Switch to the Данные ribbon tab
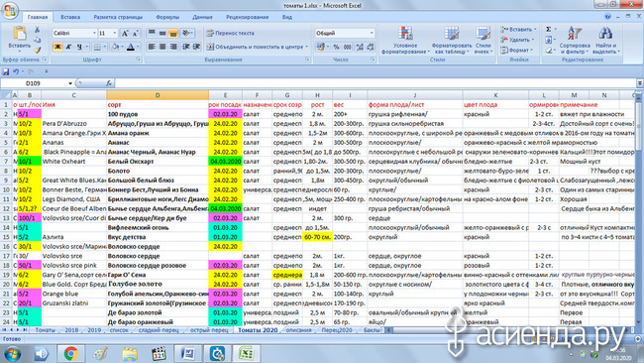Viewport: 644px width, 363px height. [202, 17]
